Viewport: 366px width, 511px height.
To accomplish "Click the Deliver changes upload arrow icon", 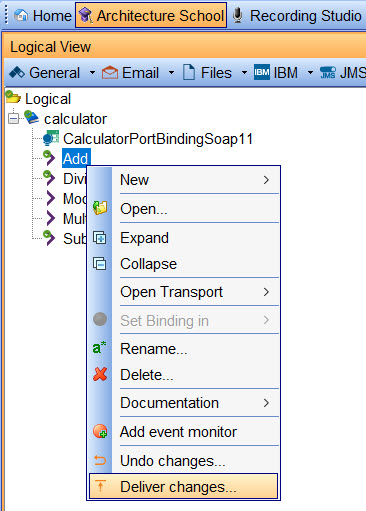I will pyautogui.click(x=100, y=486).
